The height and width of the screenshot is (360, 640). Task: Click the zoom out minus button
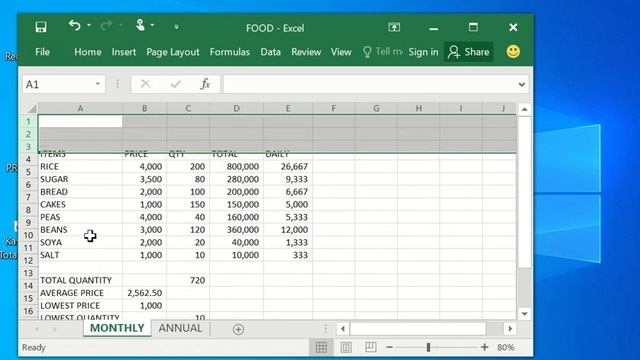click(389, 347)
